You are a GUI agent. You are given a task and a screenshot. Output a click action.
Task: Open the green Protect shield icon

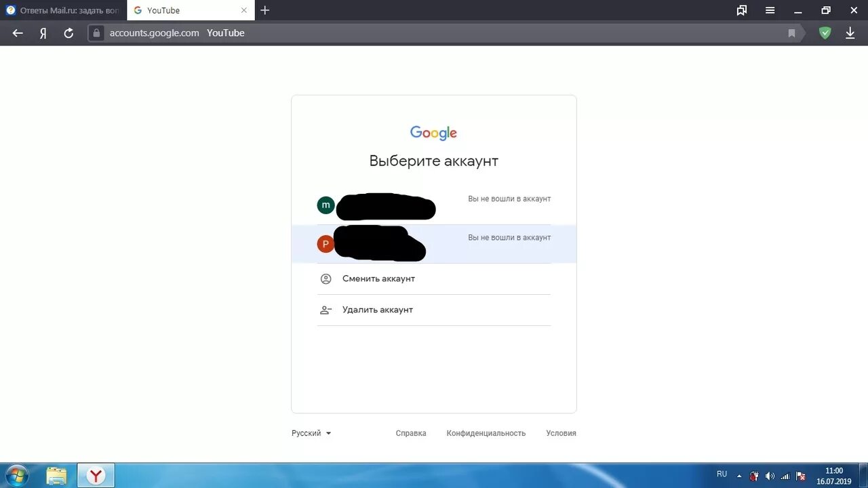coord(825,33)
